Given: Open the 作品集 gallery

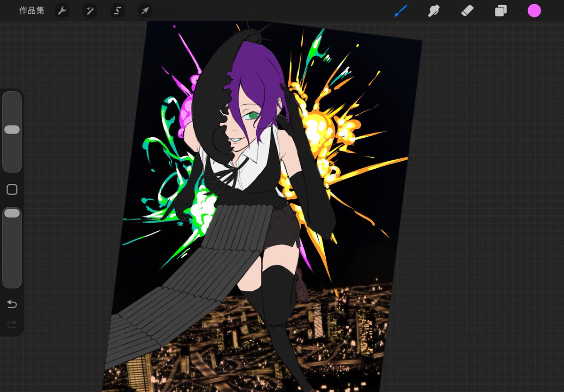Looking at the screenshot, I should [31, 10].
